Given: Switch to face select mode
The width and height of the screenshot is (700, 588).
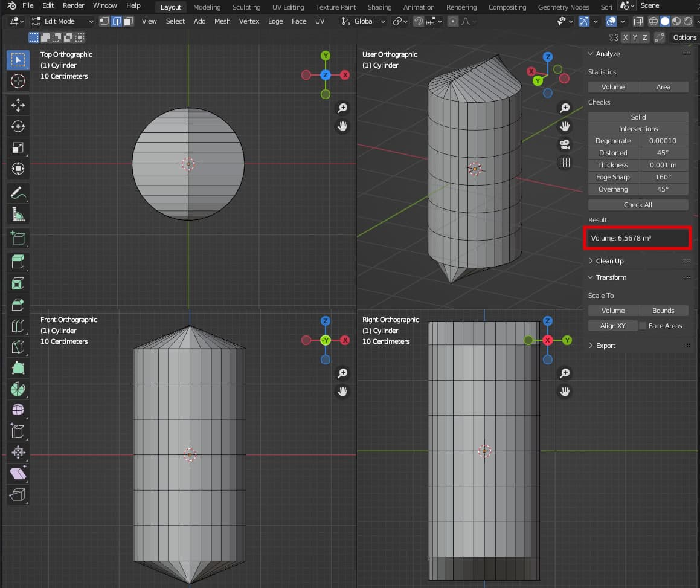Looking at the screenshot, I should click(x=128, y=21).
